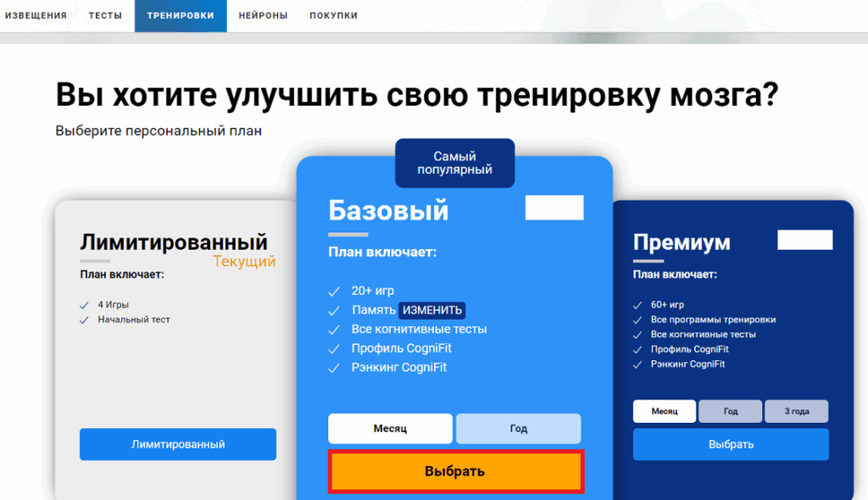Click checkmark icon beside 60+ игр
Screen dimensions: 868x500
click(x=637, y=305)
